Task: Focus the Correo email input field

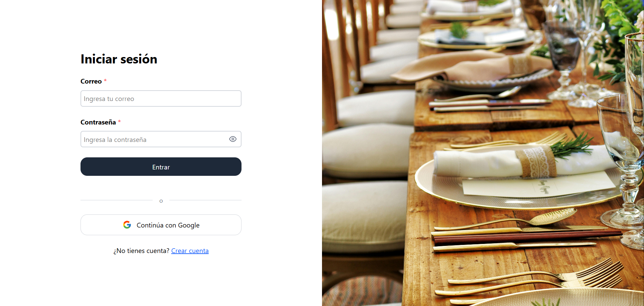Action: pos(161,99)
